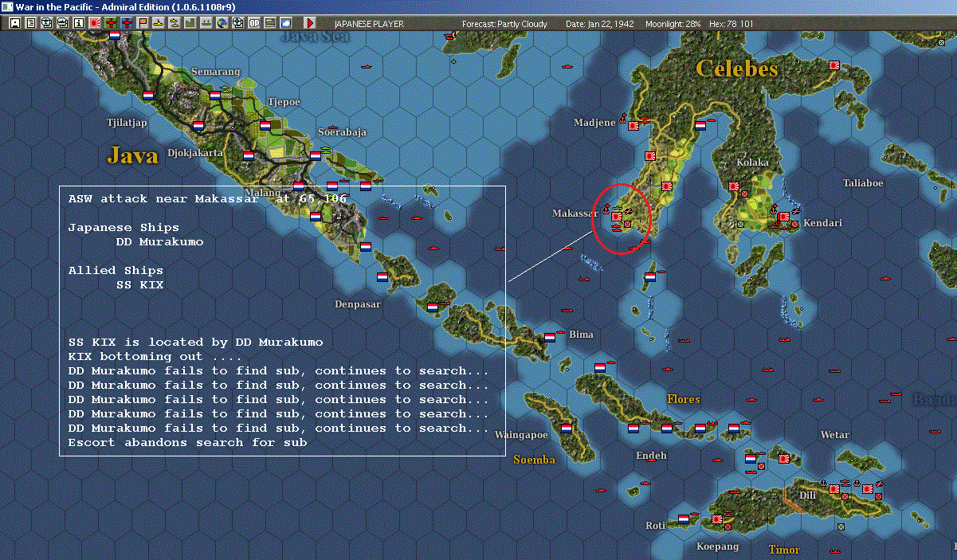This screenshot has width=957, height=560.
Task: Select Dutch flag next to Bima
Action: (x=550, y=338)
